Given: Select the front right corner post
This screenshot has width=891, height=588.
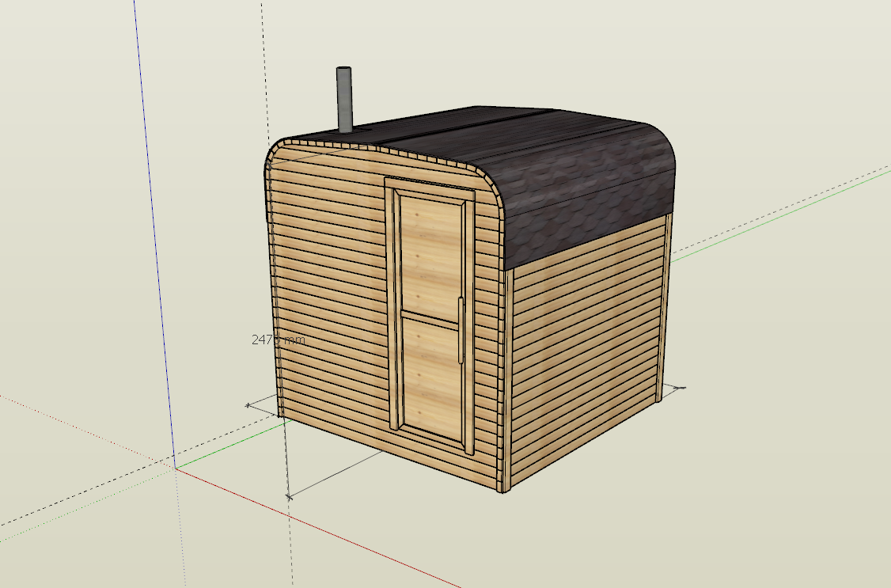Looking at the screenshot, I should click(503, 380).
